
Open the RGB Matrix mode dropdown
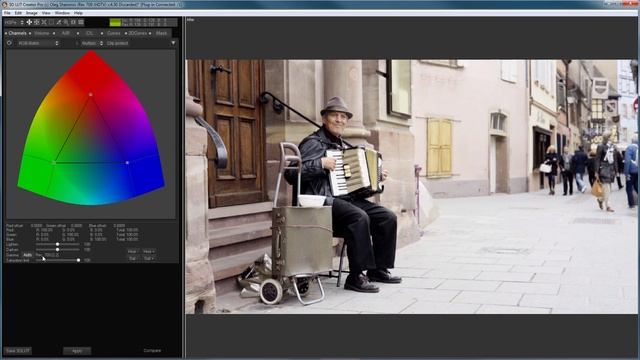[x=38, y=43]
